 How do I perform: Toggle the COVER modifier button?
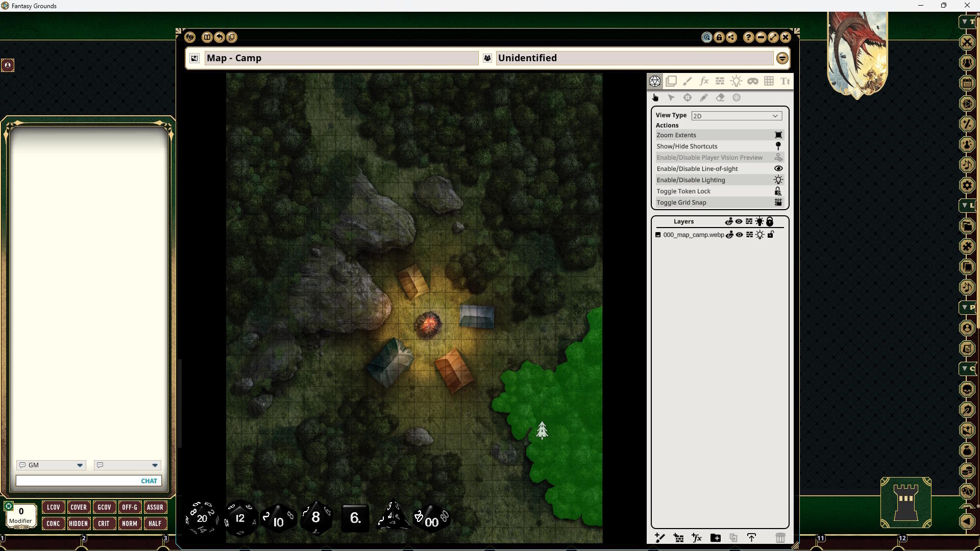click(x=79, y=507)
